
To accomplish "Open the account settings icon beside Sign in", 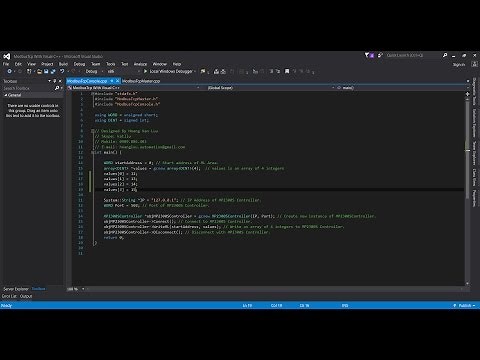I will 475,64.
